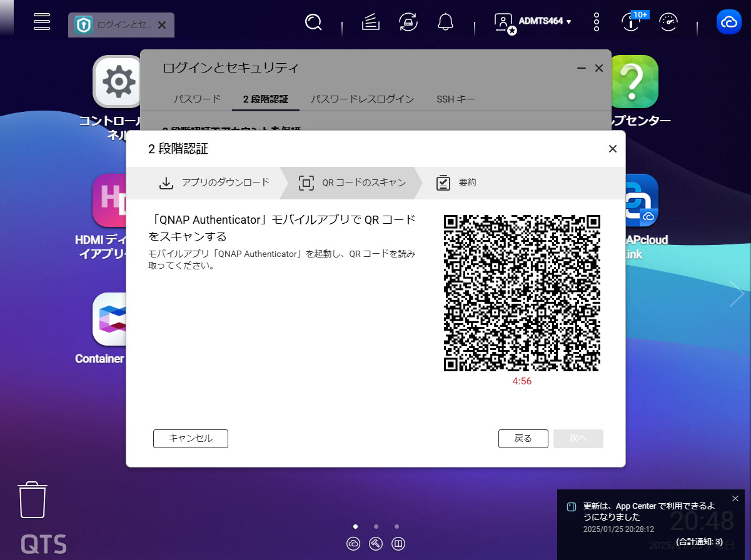Open the notifications bell icon
The width and height of the screenshot is (751, 560).
coord(445,22)
